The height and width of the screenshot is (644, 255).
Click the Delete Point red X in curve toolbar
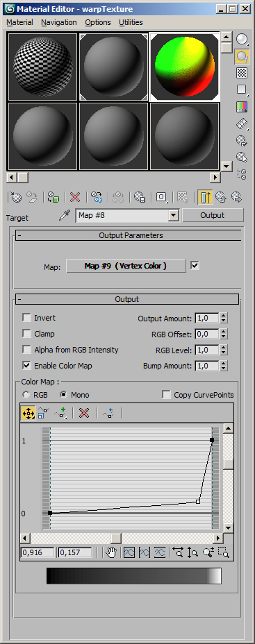point(84,413)
